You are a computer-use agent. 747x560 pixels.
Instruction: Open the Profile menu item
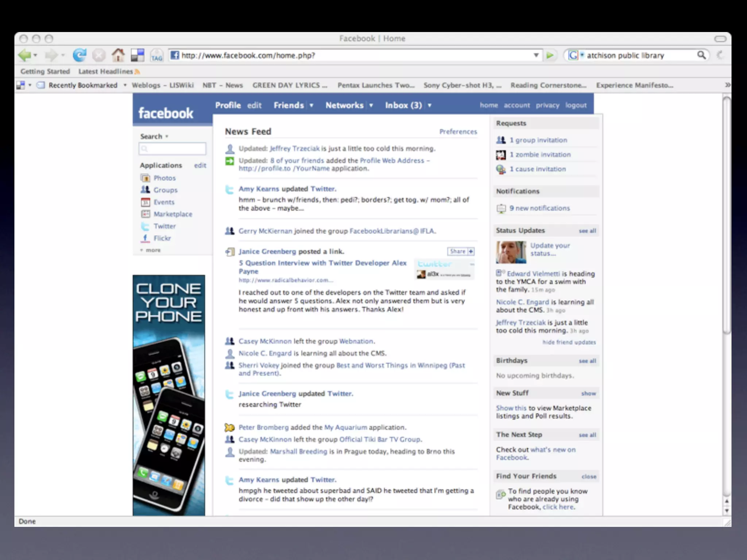228,105
